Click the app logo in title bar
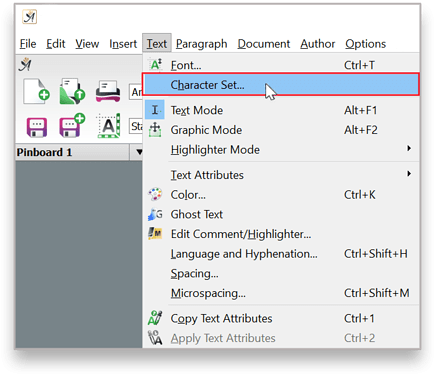Screen dimensions: 434x375 (29, 17)
